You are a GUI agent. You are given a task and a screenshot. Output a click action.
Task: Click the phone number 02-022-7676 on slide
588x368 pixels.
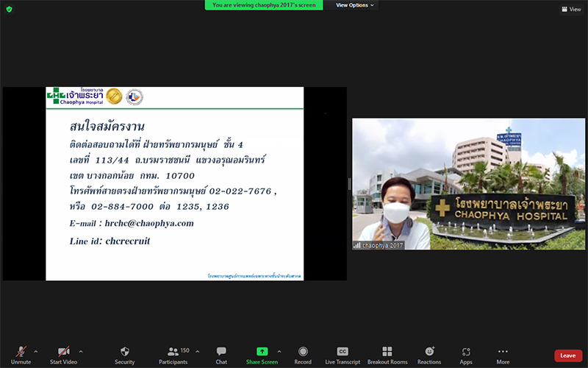click(x=240, y=191)
